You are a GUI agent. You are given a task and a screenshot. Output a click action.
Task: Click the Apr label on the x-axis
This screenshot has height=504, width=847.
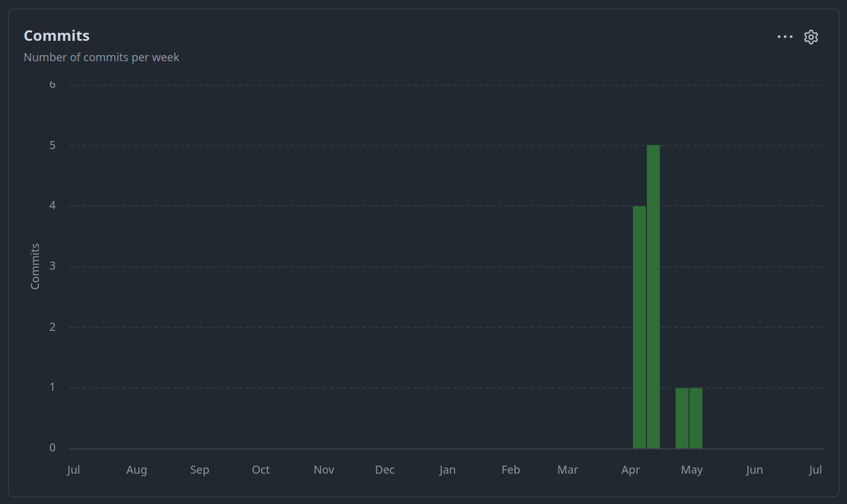630,470
